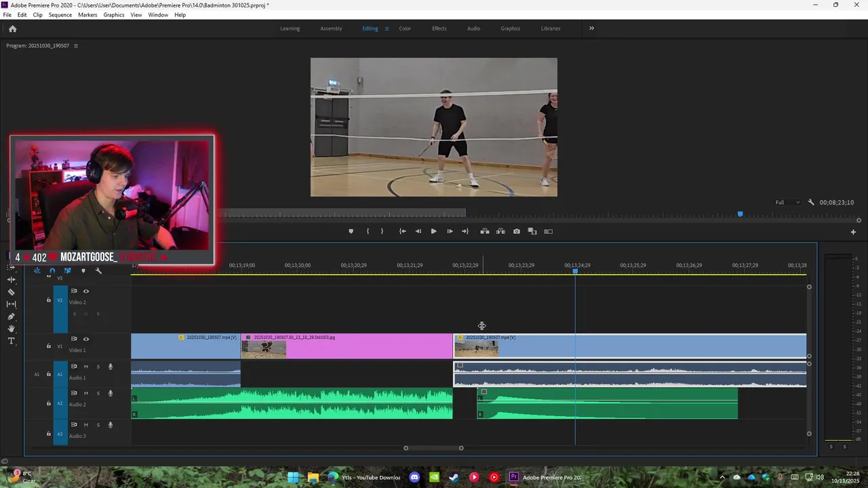Select the Razor tool
The width and height of the screenshot is (868, 488).
pyautogui.click(x=11, y=292)
